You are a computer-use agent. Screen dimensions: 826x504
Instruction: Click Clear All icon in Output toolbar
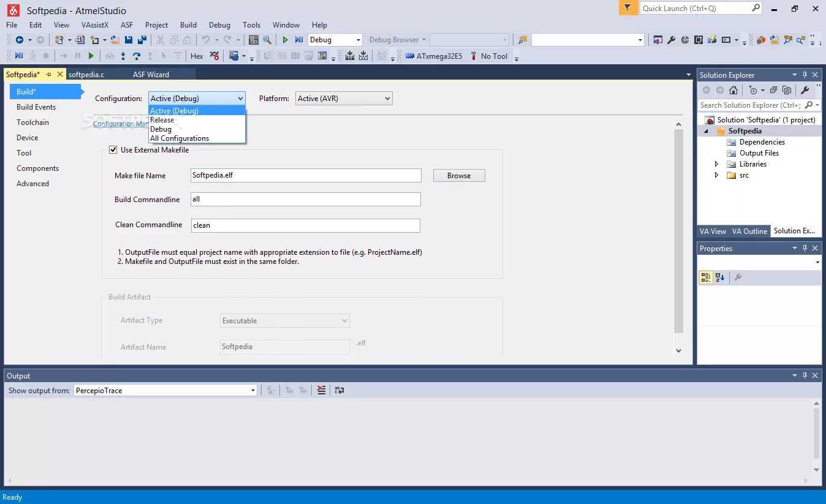click(x=321, y=390)
